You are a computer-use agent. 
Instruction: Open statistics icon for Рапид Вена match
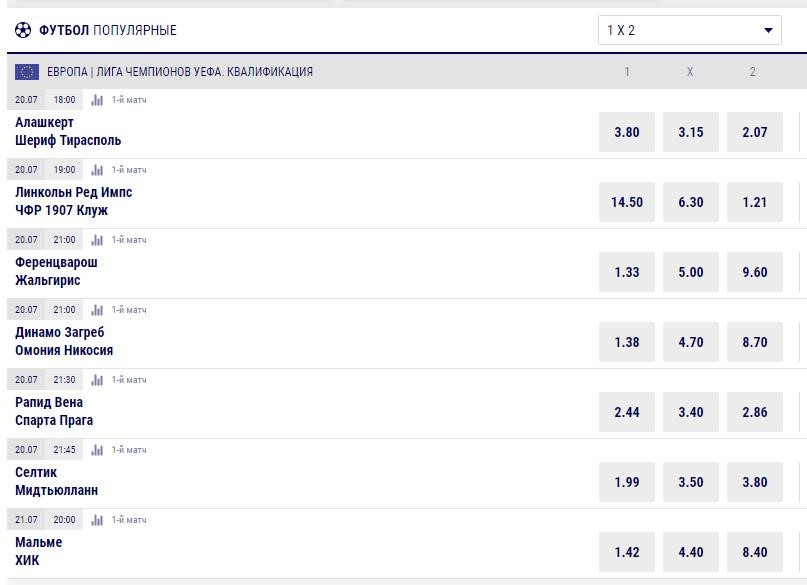point(97,380)
